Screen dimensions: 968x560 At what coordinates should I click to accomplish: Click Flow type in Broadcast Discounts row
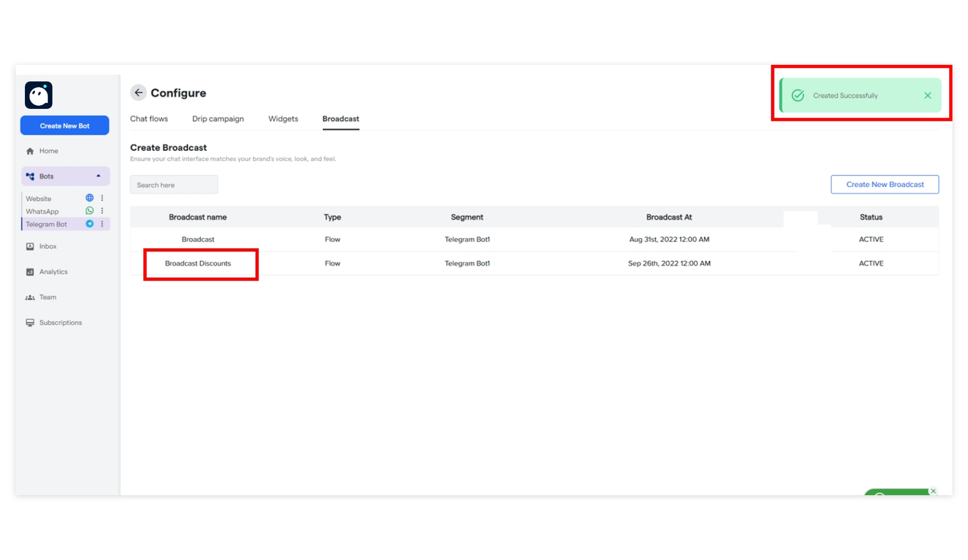pos(333,263)
